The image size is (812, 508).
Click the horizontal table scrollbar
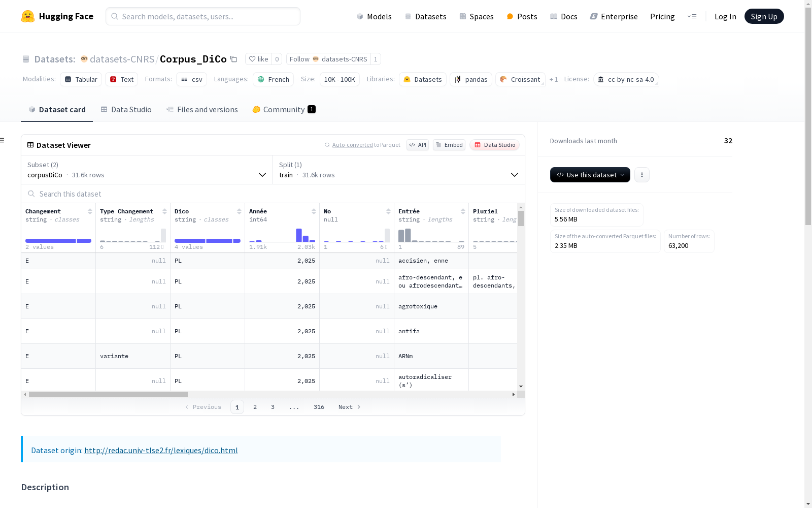point(108,394)
